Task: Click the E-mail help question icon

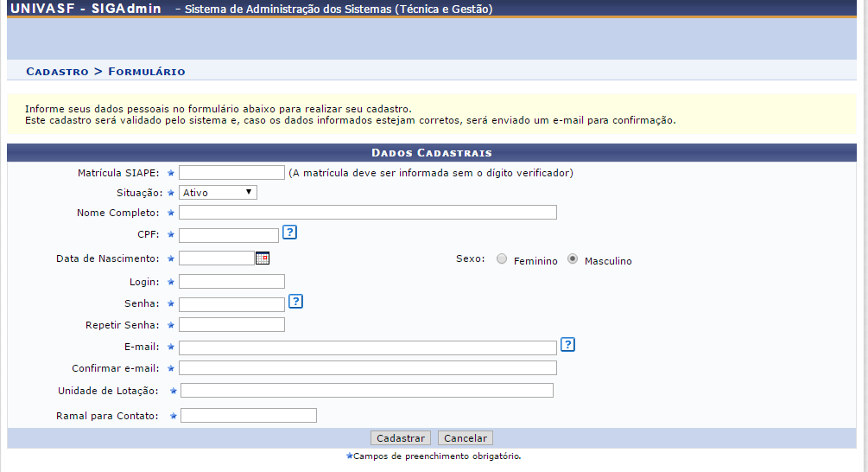Action: point(567,345)
